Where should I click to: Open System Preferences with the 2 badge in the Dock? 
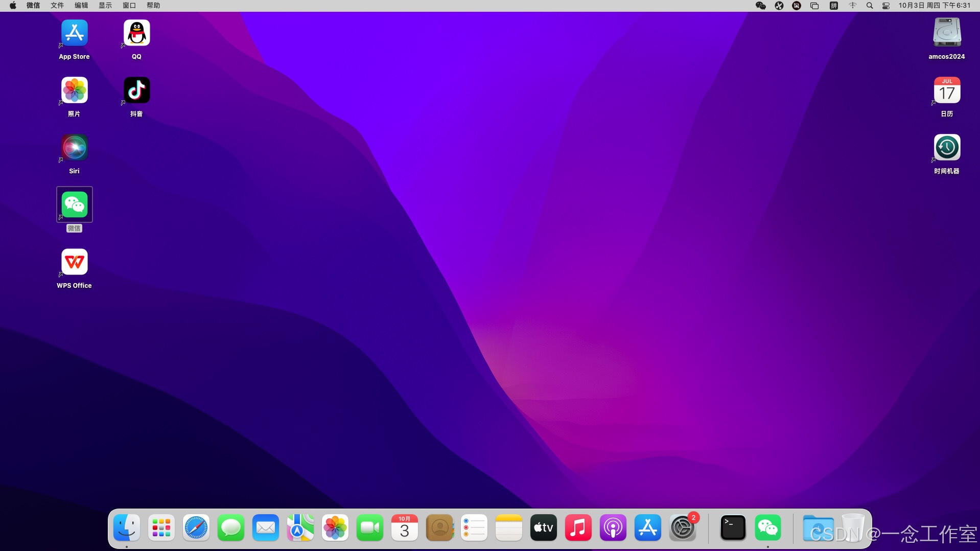click(683, 528)
